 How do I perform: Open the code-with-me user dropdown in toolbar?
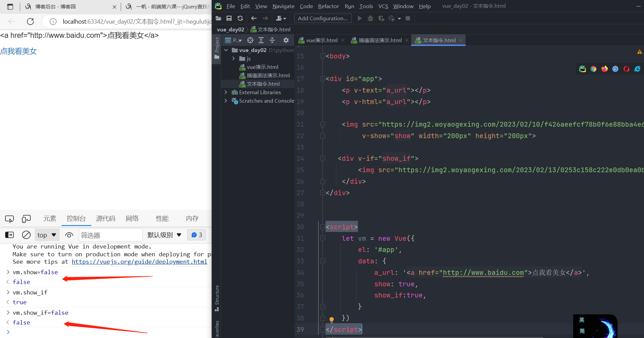tap(281, 18)
